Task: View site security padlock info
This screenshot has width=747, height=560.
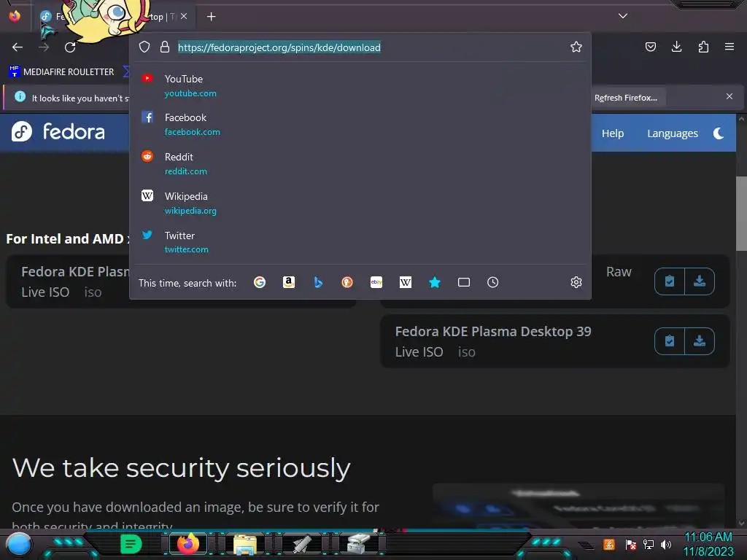Action: coord(165,47)
